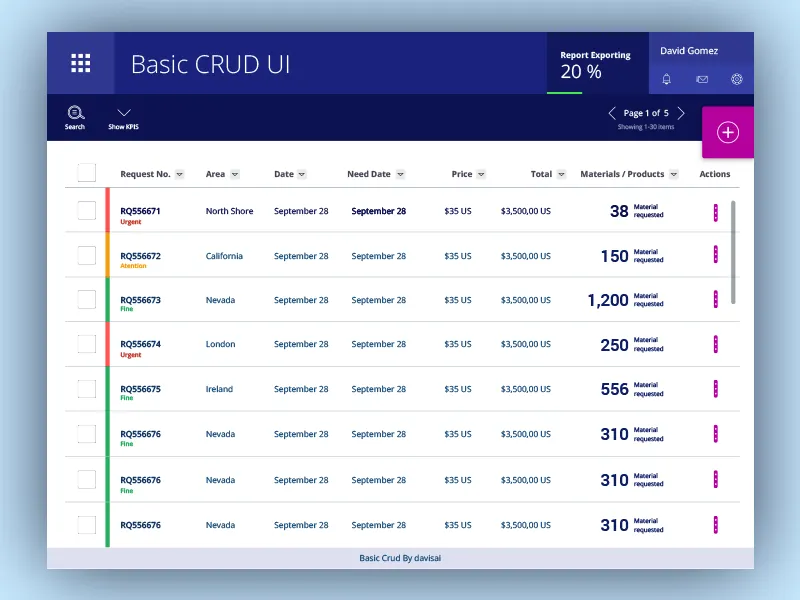The width and height of the screenshot is (800, 600).
Task: Open settings via the gear icon
Action: (x=737, y=79)
